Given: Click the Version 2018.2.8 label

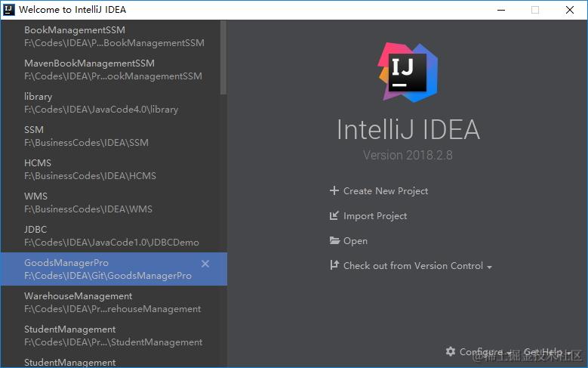Looking at the screenshot, I should coord(408,155).
